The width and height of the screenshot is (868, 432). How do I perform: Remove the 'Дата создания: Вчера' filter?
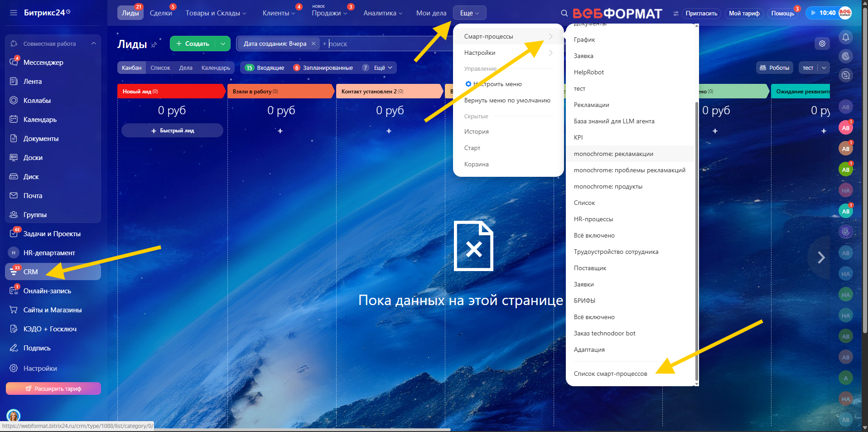313,44
